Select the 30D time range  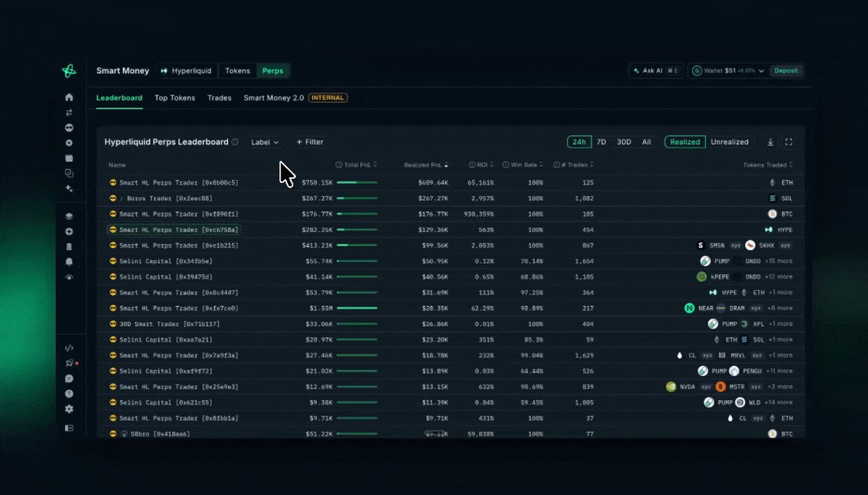[x=624, y=142]
